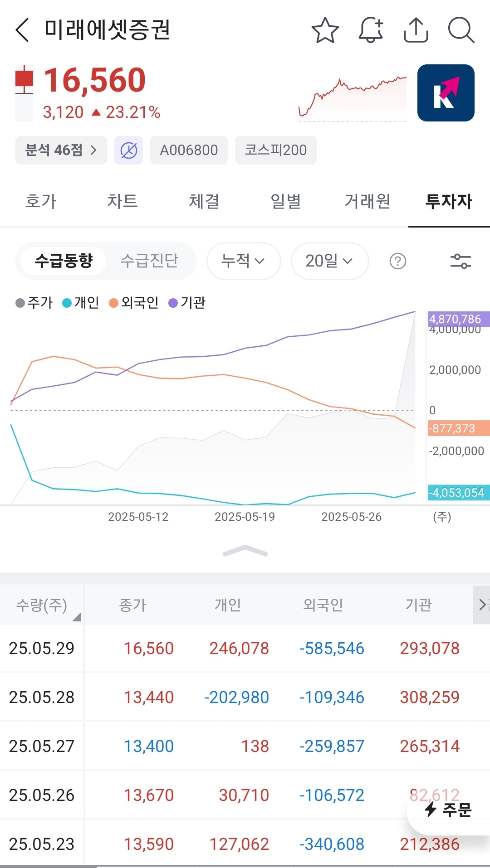Open 분석 46점 analysis score
Screen dimensions: 490x868
61,150
